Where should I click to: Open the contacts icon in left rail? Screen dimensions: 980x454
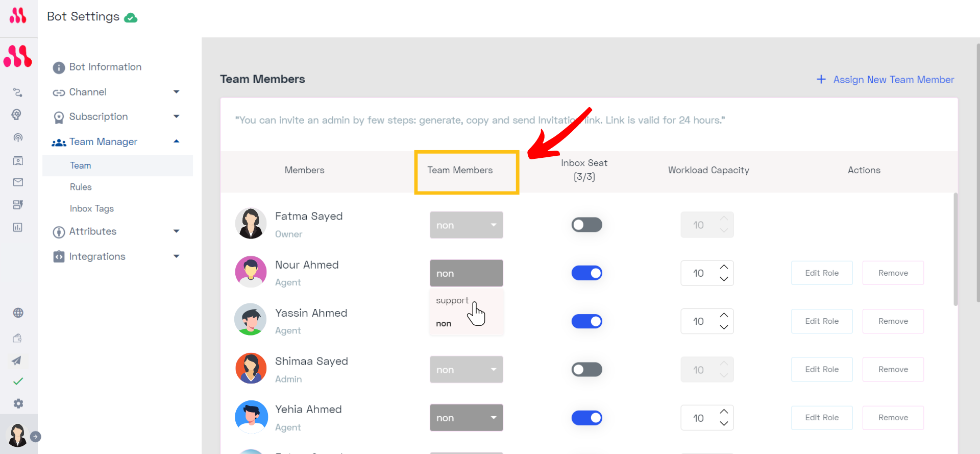tap(18, 160)
